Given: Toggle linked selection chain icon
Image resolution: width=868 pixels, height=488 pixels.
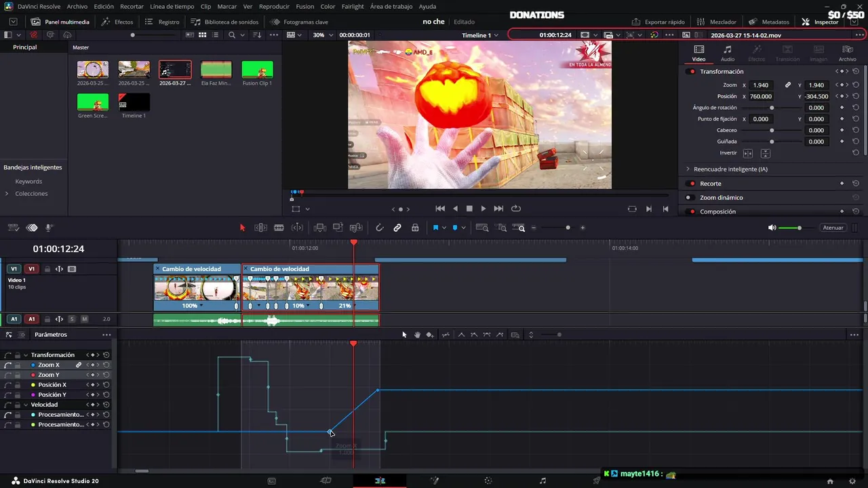Looking at the screenshot, I should coord(397,228).
